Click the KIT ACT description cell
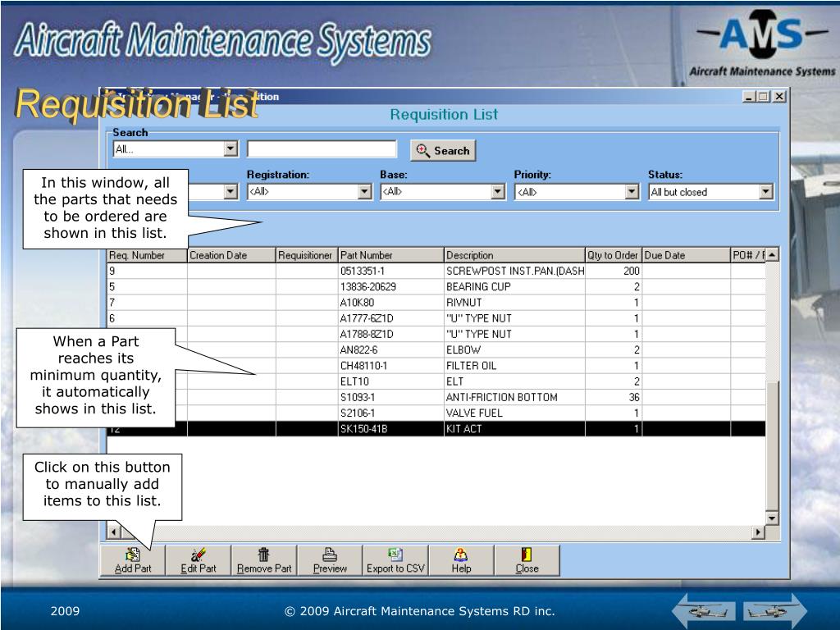 coord(514,428)
